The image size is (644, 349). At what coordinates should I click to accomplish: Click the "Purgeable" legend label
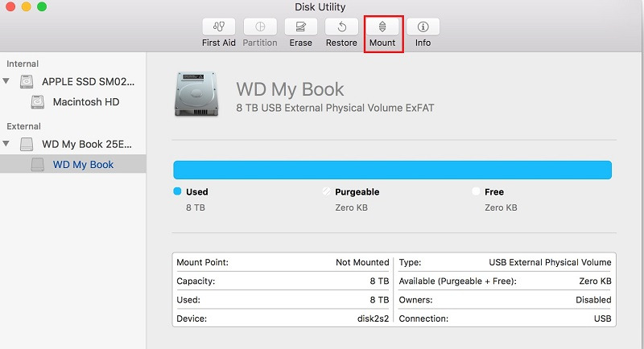point(357,192)
